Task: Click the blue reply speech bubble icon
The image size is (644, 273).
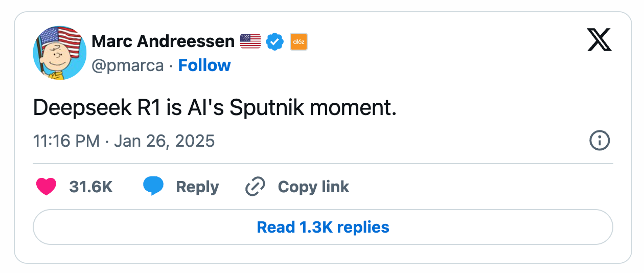Action: pyautogui.click(x=153, y=187)
